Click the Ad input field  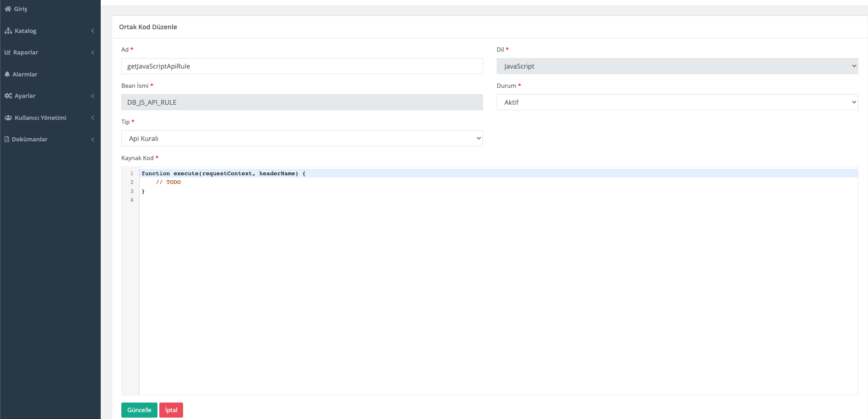302,66
